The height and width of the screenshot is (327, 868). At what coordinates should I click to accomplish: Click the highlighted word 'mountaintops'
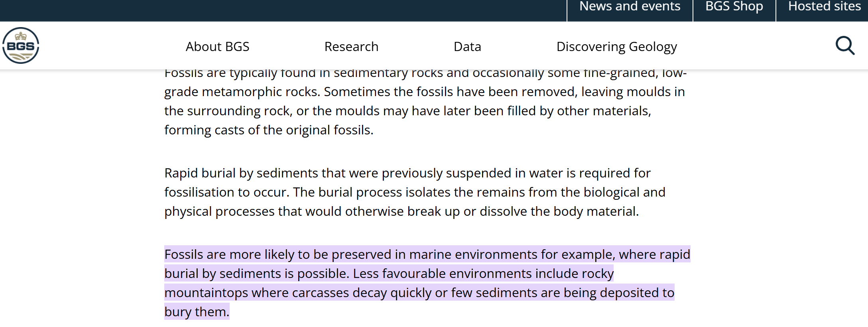pyautogui.click(x=206, y=293)
